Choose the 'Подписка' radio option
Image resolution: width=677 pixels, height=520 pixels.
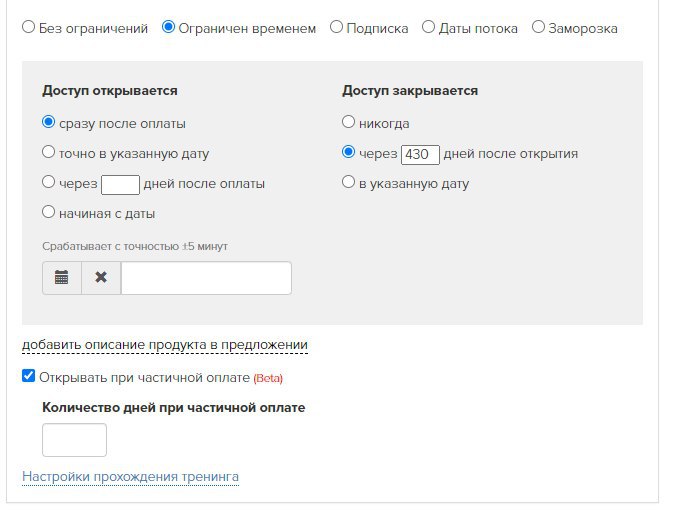coord(336,27)
